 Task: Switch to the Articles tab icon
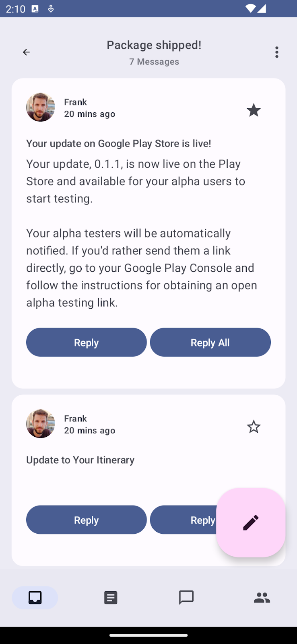point(111,598)
